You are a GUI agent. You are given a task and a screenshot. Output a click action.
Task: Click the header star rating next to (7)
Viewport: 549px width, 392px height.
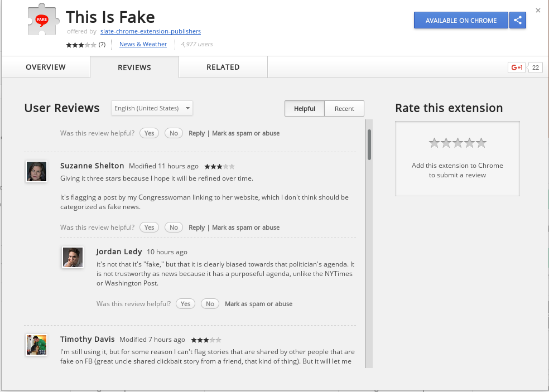click(x=81, y=45)
